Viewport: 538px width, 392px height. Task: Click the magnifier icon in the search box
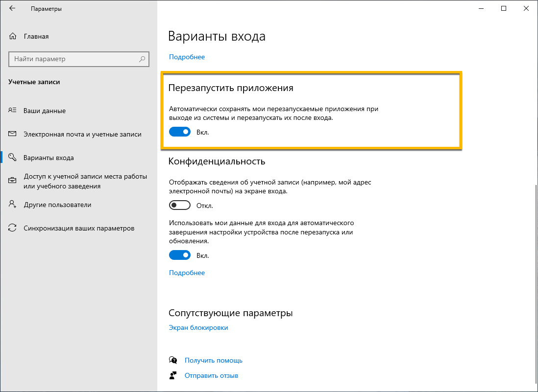(142, 59)
